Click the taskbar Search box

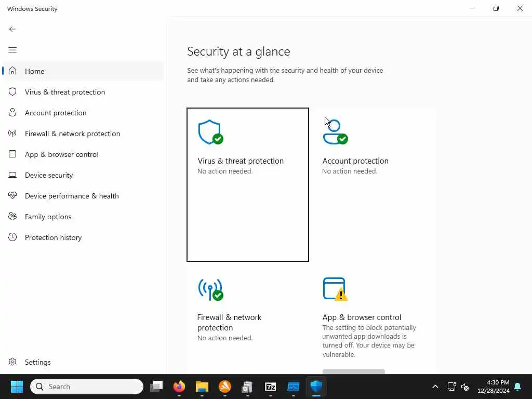pos(87,387)
